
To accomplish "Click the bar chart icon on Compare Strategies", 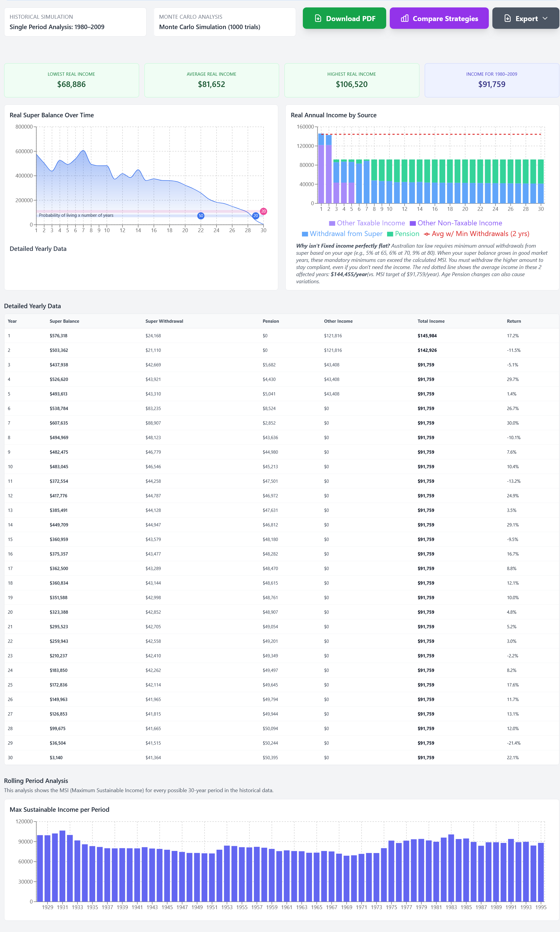I will 405,18.
